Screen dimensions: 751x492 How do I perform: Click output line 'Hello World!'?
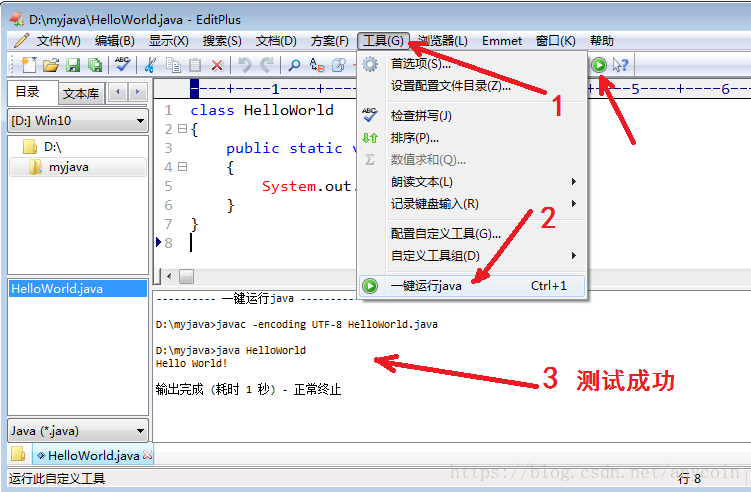[x=191, y=363]
